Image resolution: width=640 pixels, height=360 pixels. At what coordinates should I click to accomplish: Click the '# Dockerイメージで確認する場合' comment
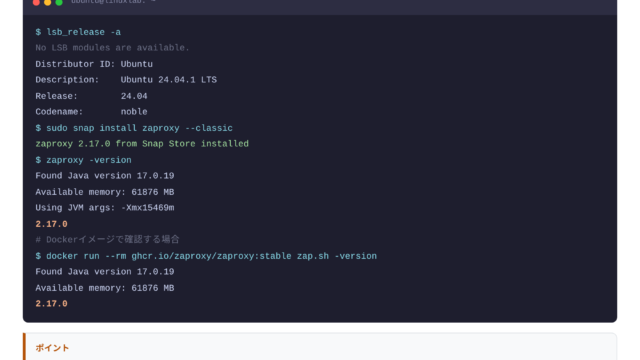coord(107,240)
